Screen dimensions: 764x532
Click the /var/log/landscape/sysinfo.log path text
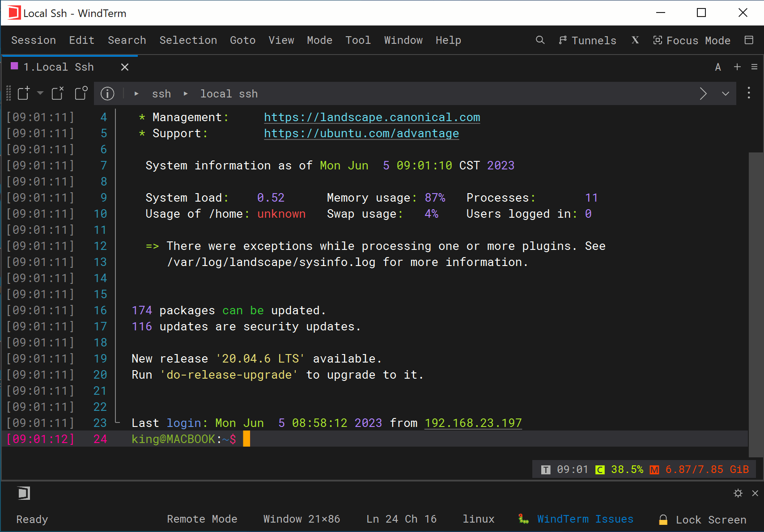pos(271,262)
